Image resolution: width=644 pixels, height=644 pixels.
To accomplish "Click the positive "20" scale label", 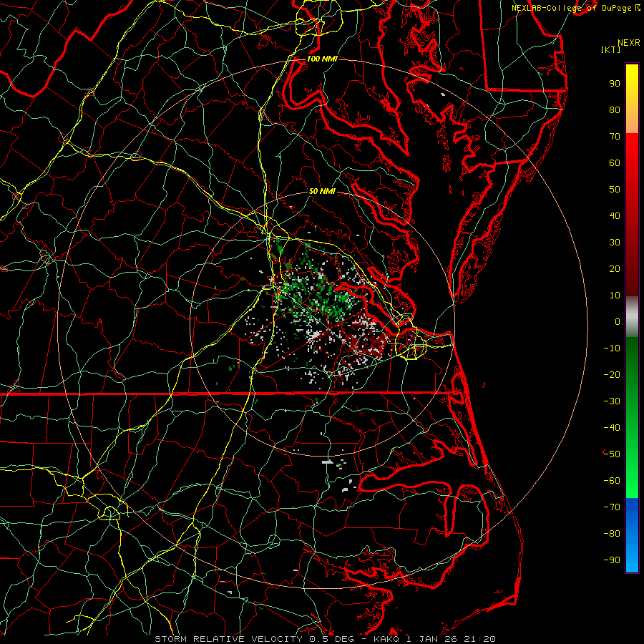I will pos(615,269).
